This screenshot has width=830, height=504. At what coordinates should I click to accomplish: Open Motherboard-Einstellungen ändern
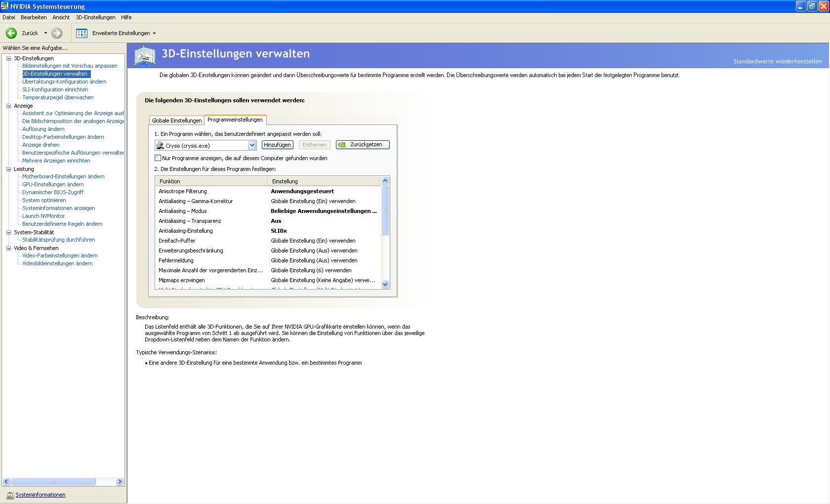[63, 176]
